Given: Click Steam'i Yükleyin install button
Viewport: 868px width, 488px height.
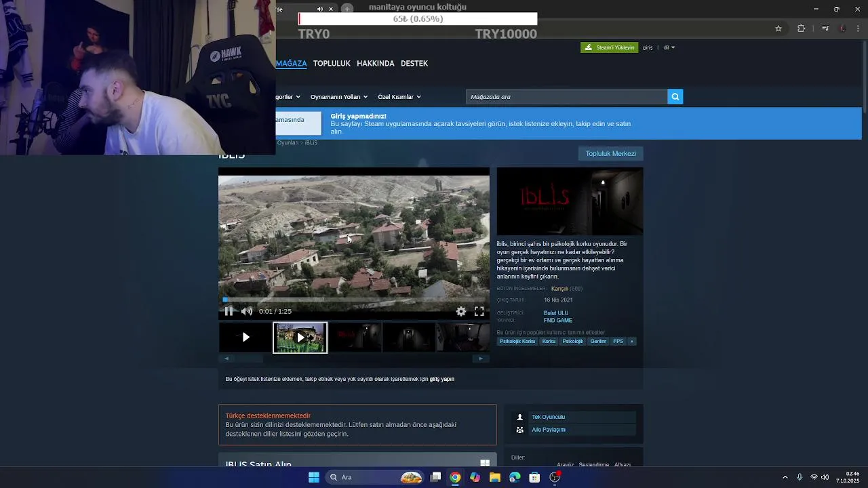Looking at the screenshot, I should pos(609,47).
